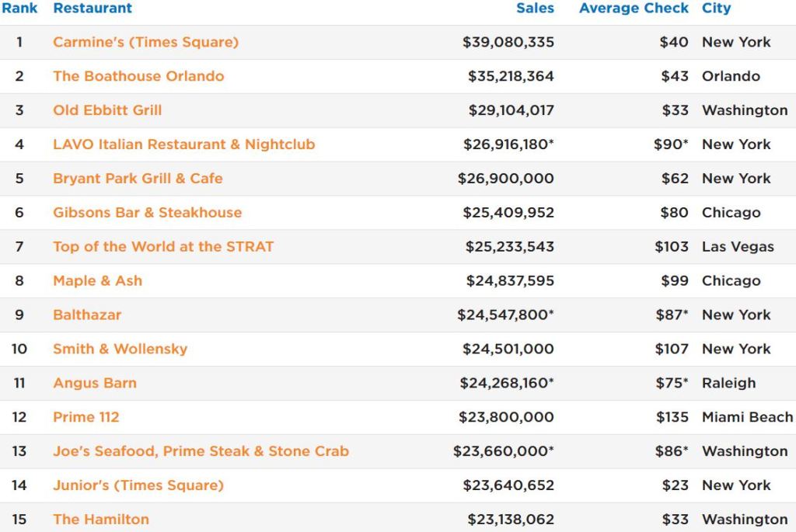796x532 pixels.
Task: Open The Boathouse Orlando link
Action: click(138, 76)
